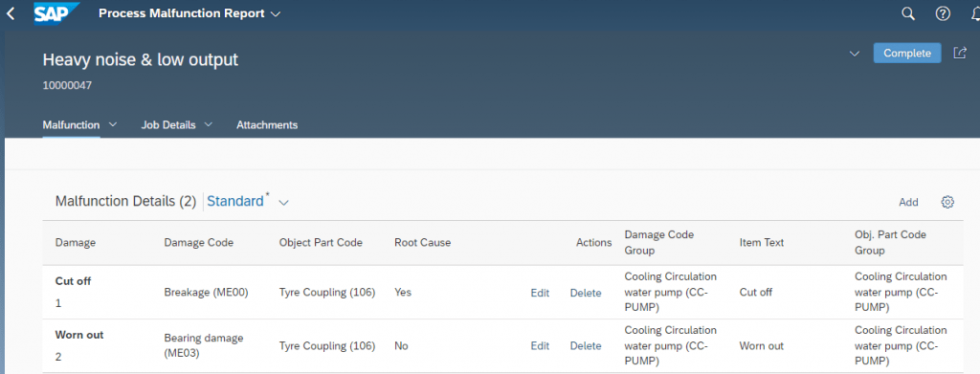Click the Malfunction Details (2) heading
The height and width of the screenshot is (374, 980).
(126, 201)
